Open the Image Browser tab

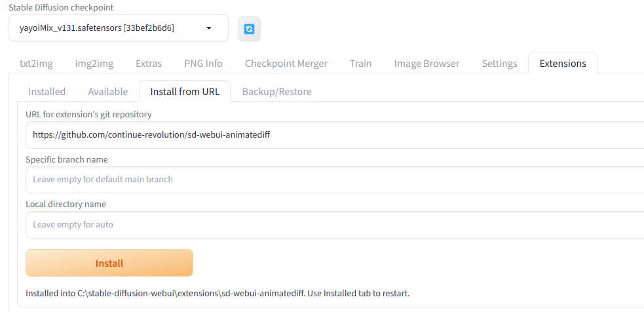426,64
